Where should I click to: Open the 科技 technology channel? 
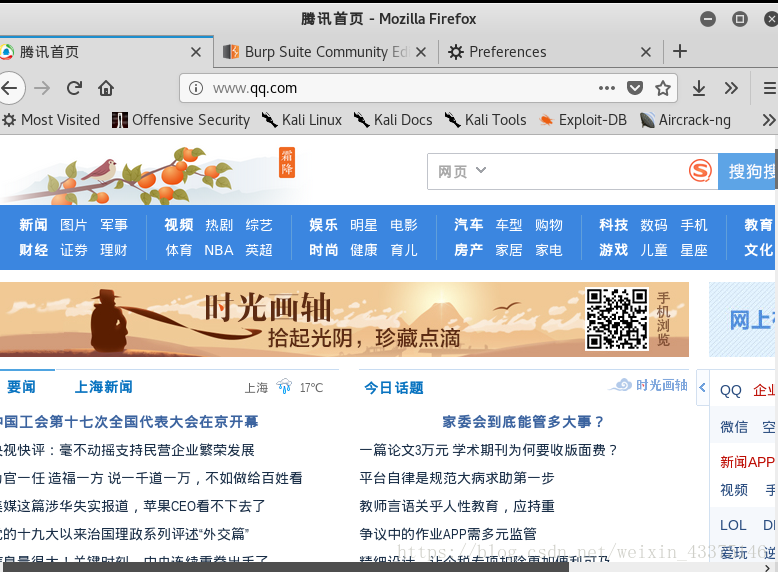(x=613, y=225)
